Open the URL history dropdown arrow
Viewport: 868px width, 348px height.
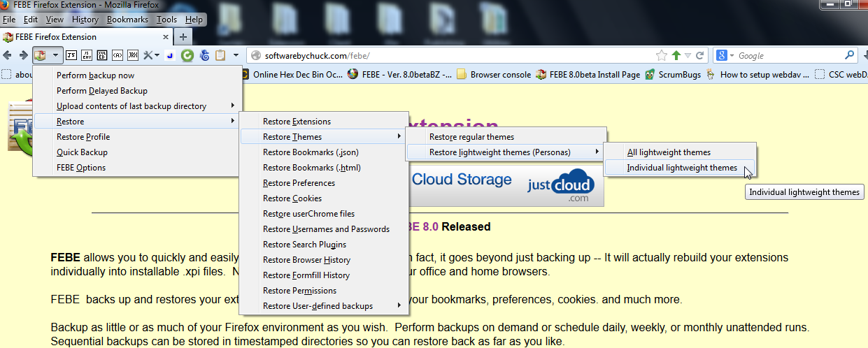click(x=688, y=55)
